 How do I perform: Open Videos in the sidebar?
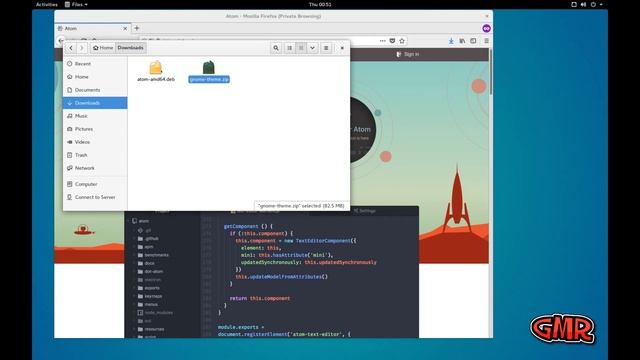95,142
